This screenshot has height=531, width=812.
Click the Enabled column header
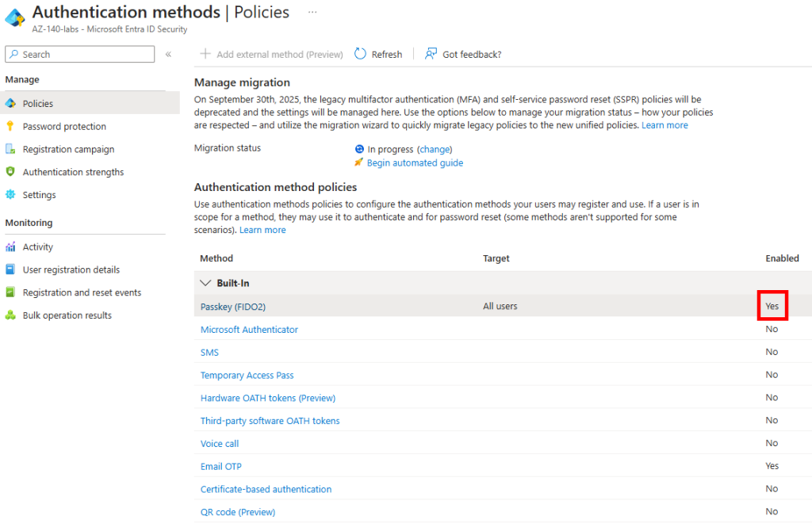point(782,258)
